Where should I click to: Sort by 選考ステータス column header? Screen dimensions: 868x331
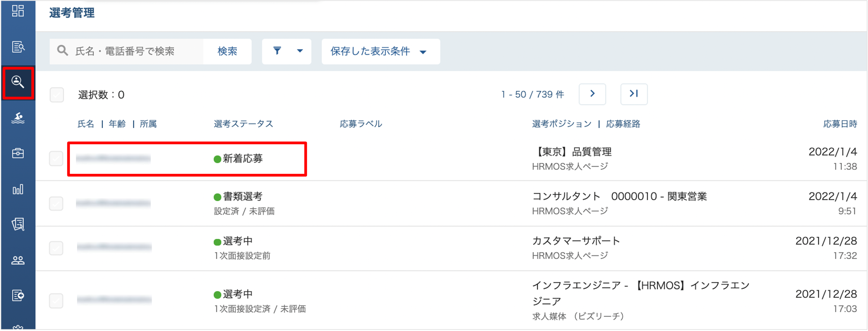(243, 124)
